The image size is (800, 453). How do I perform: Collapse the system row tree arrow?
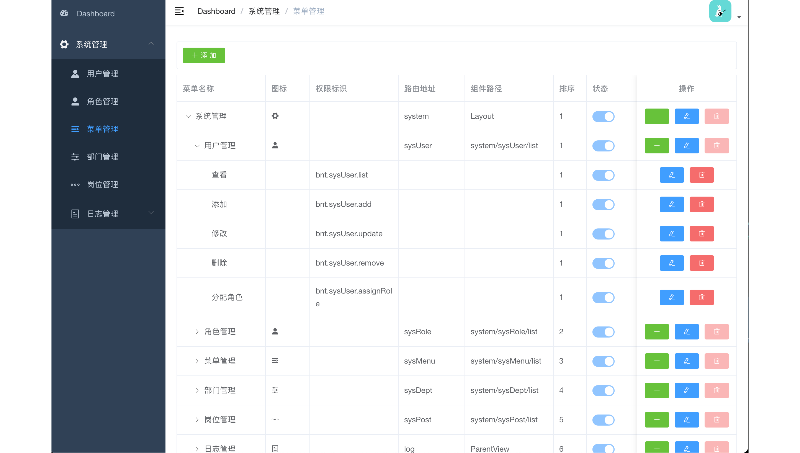tap(188, 116)
